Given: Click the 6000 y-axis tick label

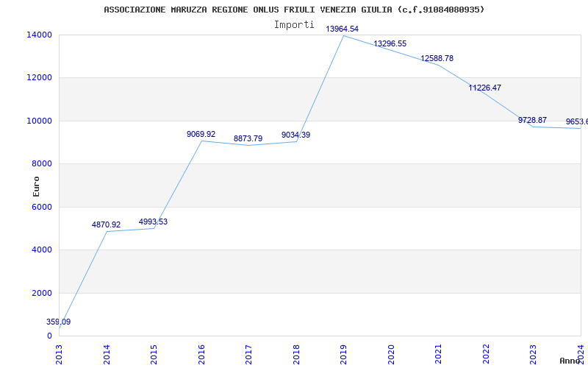Looking at the screenshot, I should point(42,207).
